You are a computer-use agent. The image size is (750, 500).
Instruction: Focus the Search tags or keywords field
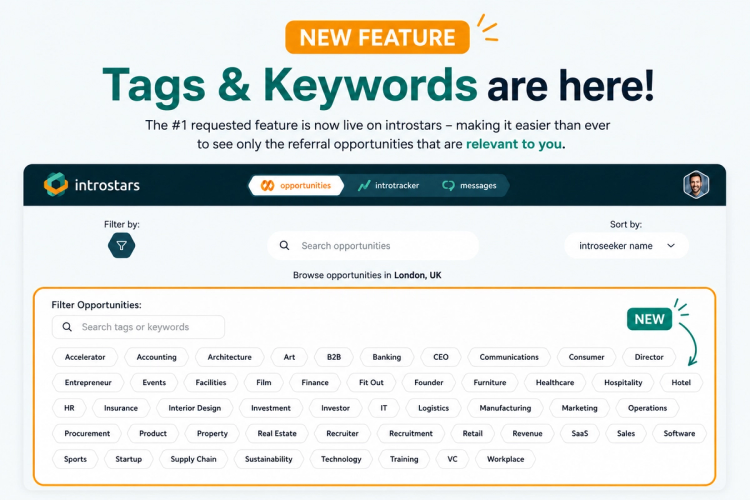(x=138, y=327)
